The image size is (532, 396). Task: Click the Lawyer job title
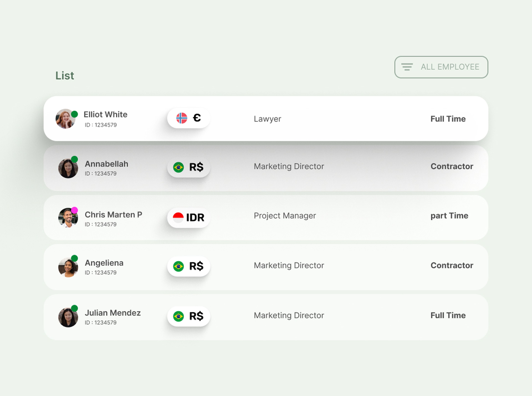click(x=267, y=119)
